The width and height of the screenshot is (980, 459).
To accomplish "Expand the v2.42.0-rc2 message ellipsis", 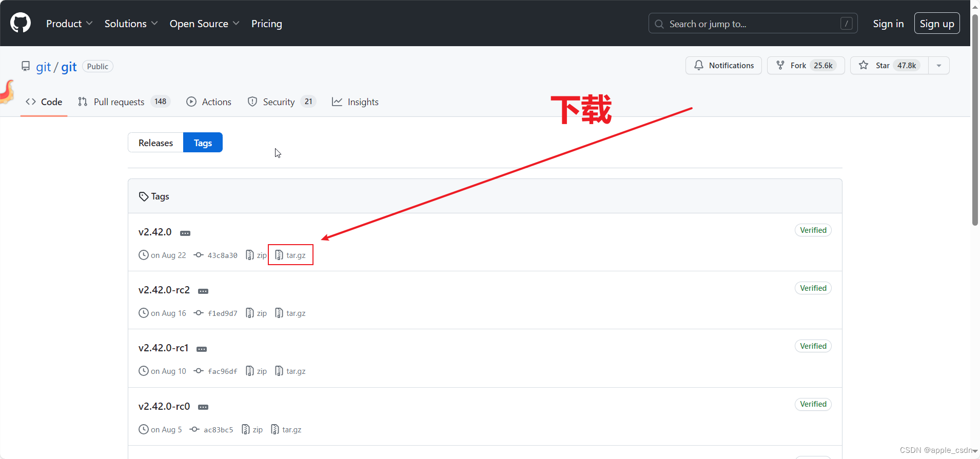I will click(x=203, y=291).
